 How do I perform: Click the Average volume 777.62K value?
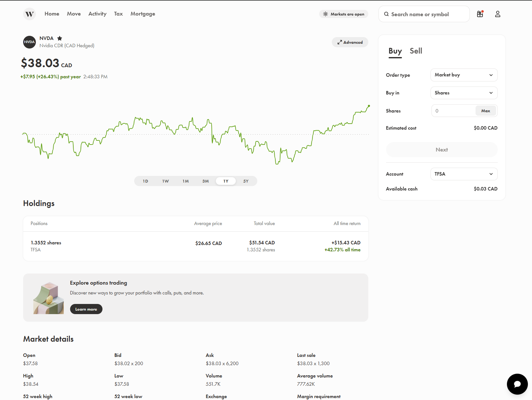(x=306, y=384)
